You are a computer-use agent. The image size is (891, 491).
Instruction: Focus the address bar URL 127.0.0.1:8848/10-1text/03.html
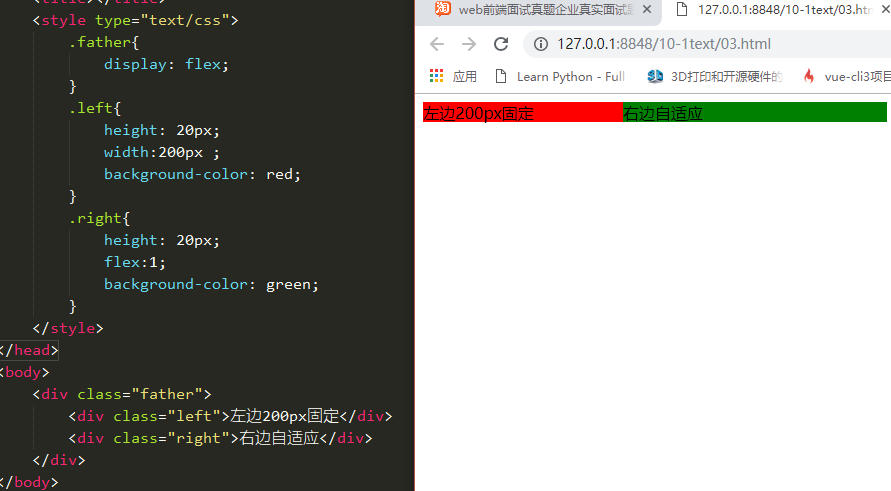664,44
